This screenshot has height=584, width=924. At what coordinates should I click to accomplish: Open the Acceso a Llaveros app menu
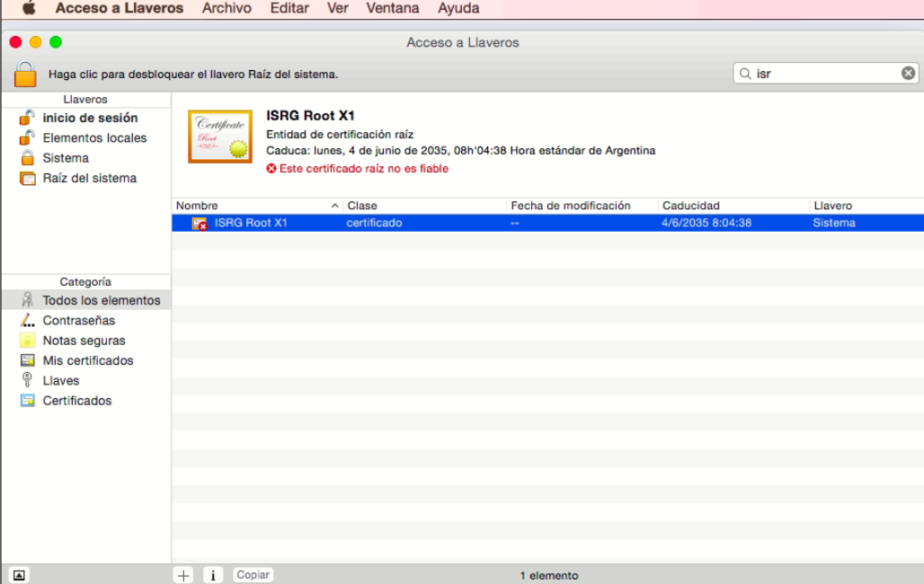coord(119,8)
